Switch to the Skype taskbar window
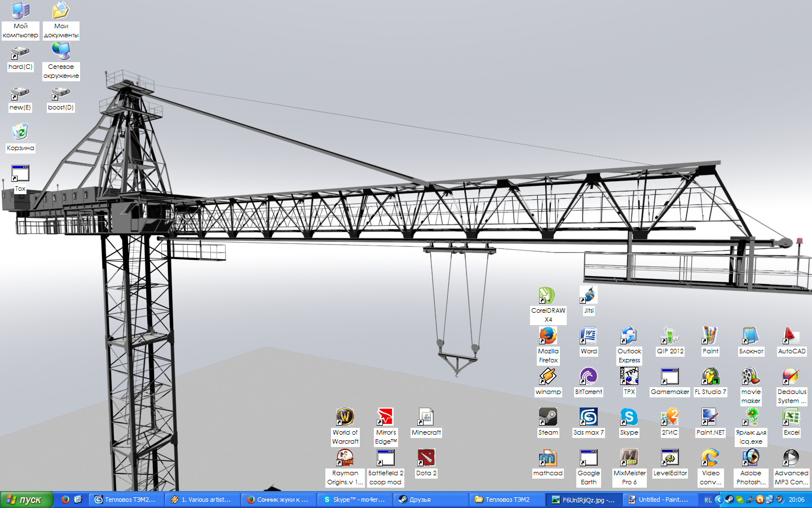The width and height of the screenshot is (812, 508). 354,500
